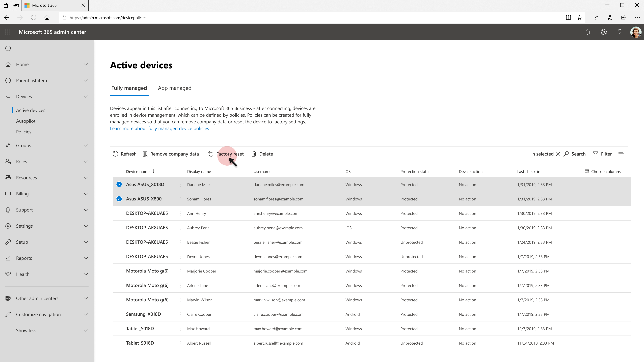Expand the Other admin centers section
Screen dimensions: 644x362
point(86,298)
